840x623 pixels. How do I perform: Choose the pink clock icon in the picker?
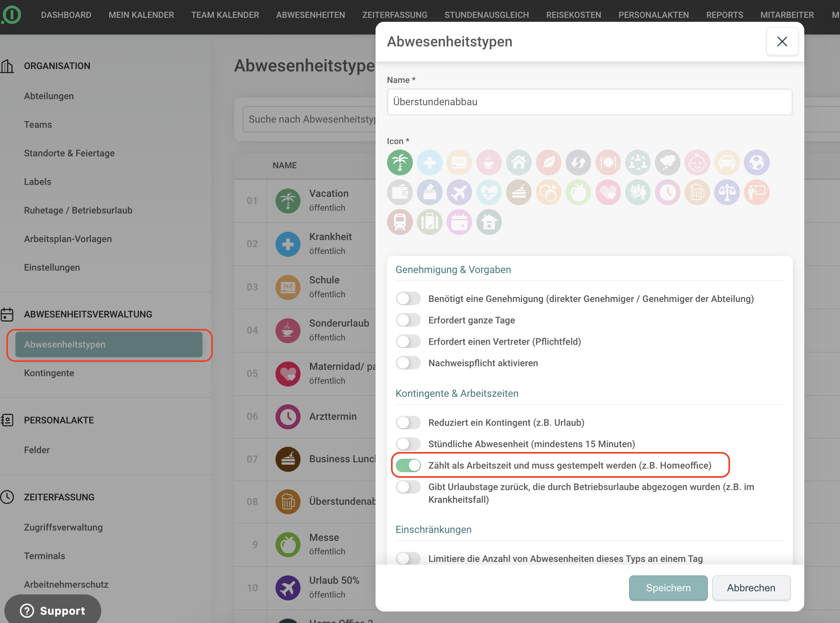click(x=668, y=192)
